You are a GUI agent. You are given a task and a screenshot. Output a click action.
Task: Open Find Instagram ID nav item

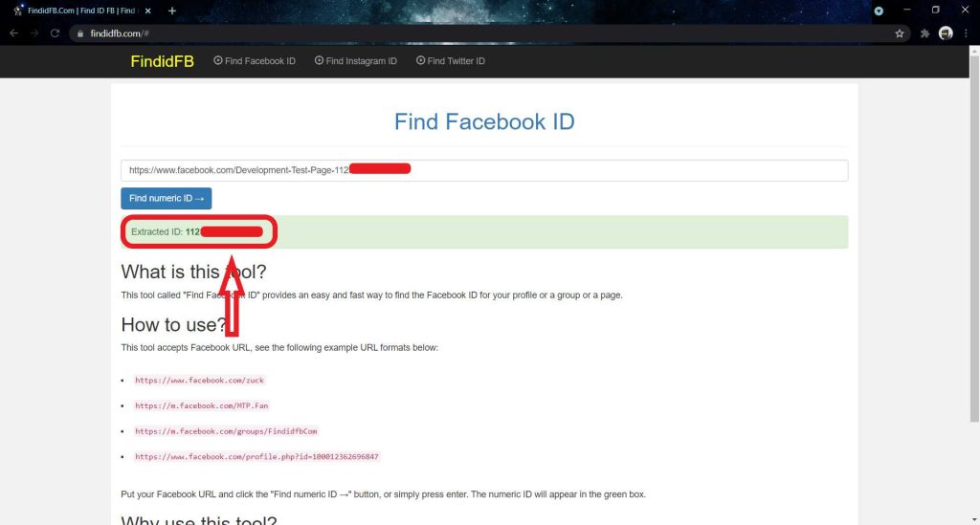356,60
